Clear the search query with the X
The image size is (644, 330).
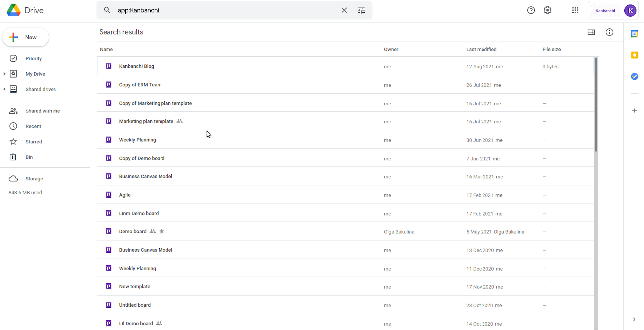click(344, 10)
